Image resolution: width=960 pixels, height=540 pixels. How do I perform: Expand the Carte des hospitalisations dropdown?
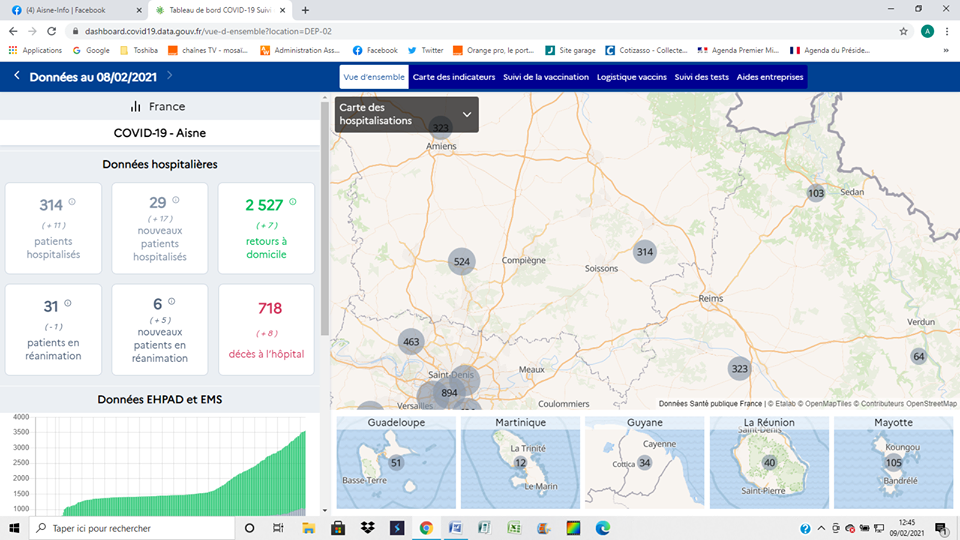pyautogui.click(x=466, y=114)
